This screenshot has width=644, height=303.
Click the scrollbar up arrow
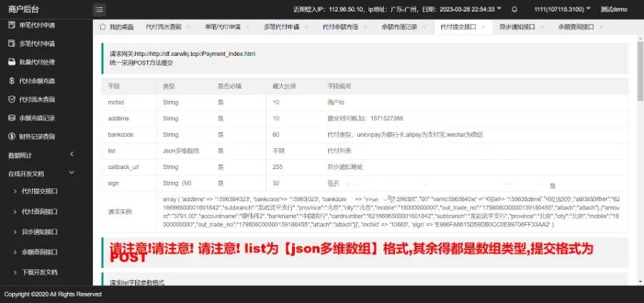coord(640,38)
